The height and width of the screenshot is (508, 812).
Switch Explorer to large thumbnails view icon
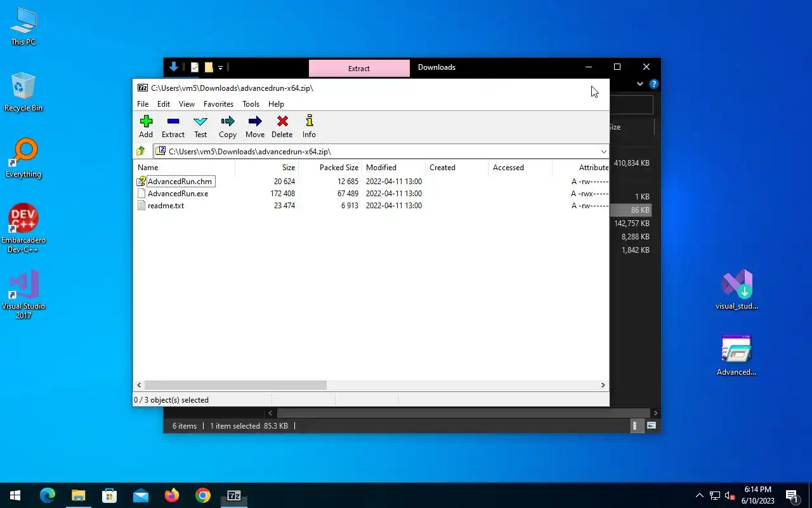pos(651,426)
